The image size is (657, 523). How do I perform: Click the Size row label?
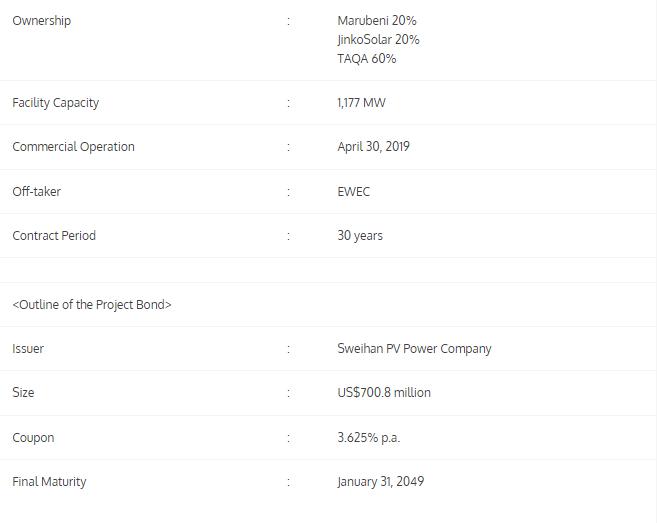click(23, 393)
